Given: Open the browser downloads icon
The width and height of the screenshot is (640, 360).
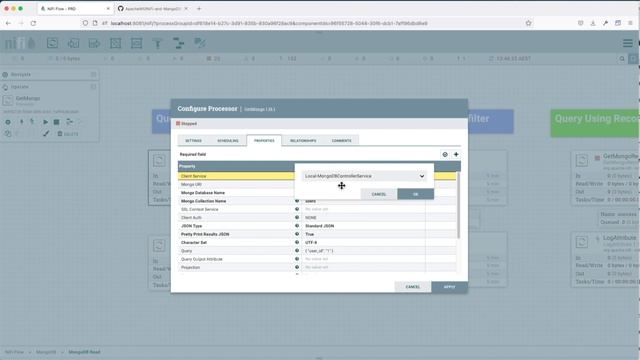Looking at the screenshot, I should [x=593, y=23].
